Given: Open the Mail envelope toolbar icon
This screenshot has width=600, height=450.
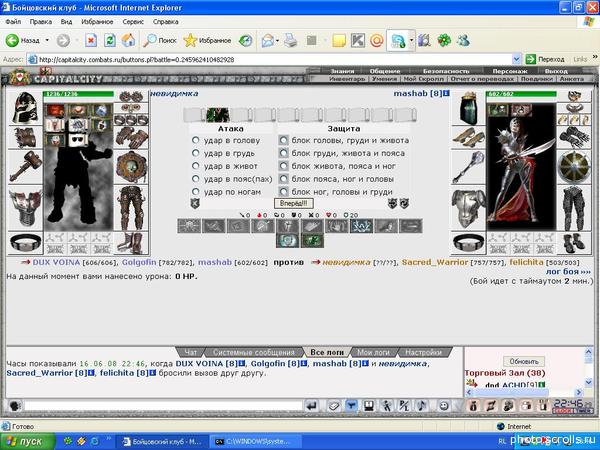Looking at the screenshot, I should [x=268, y=41].
